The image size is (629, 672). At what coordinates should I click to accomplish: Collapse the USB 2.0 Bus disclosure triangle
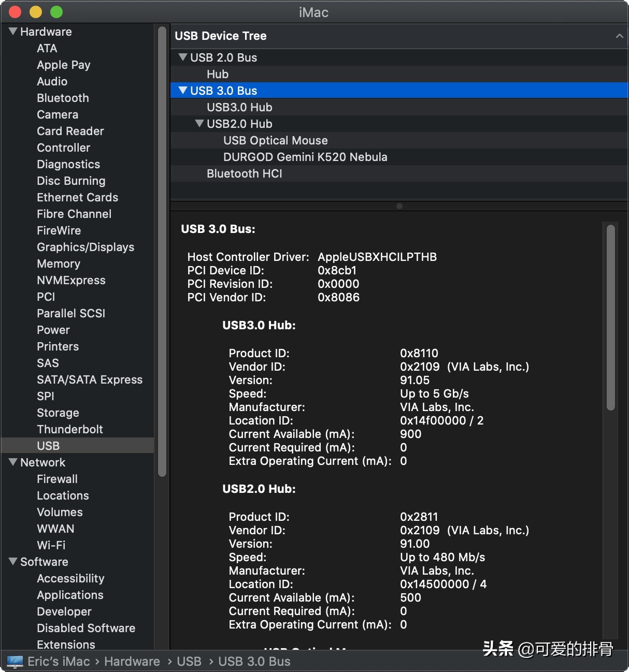183,57
